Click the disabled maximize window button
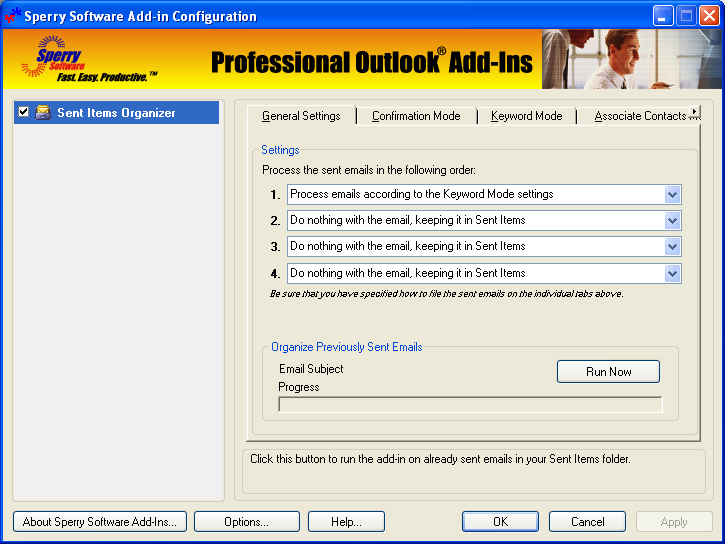Screen dimensions: 725x544 click(x=687, y=16)
